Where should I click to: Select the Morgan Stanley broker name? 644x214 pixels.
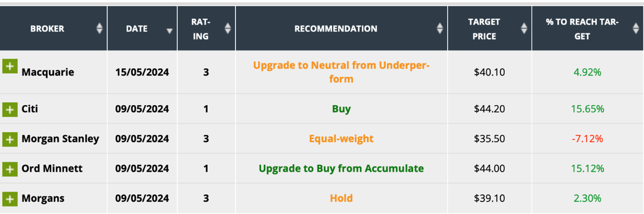pyautogui.click(x=60, y=139)
